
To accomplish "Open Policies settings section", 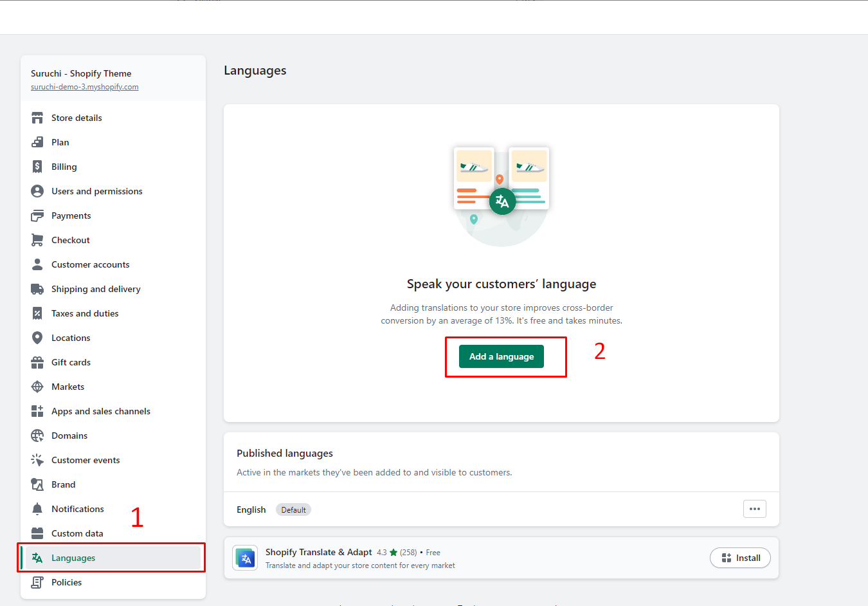I will [x=66, y=582].
